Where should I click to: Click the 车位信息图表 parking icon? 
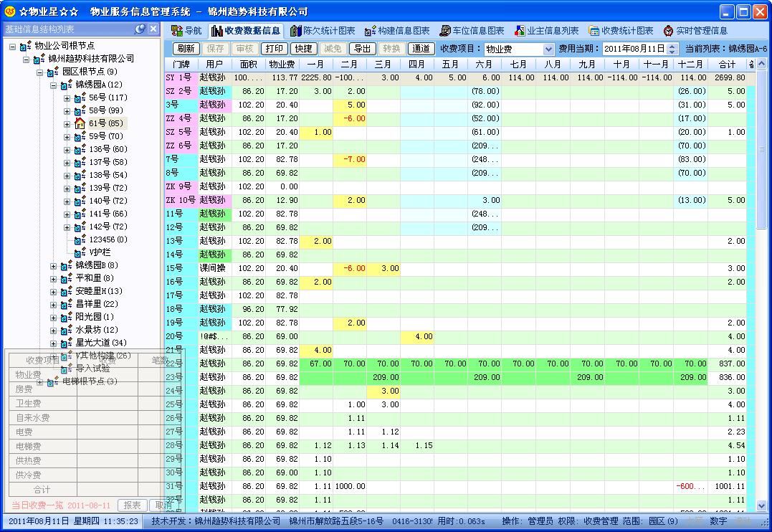(x=445, y=31)
